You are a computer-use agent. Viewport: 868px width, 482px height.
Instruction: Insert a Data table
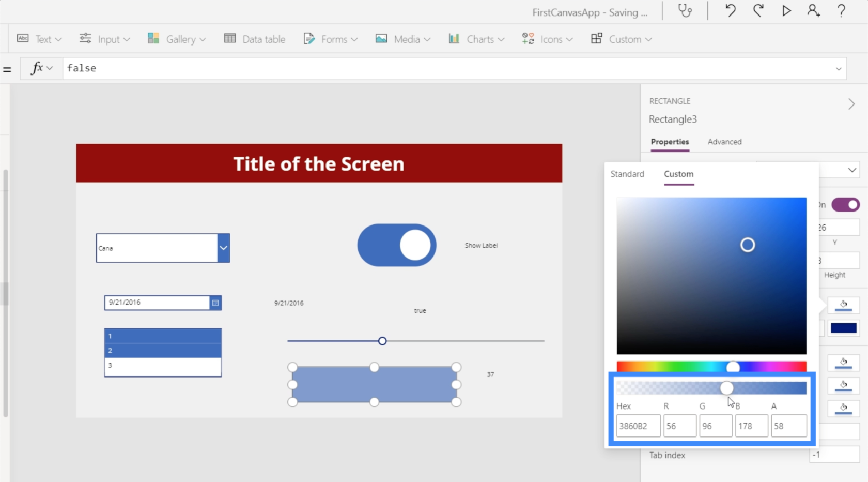(255, 39)
